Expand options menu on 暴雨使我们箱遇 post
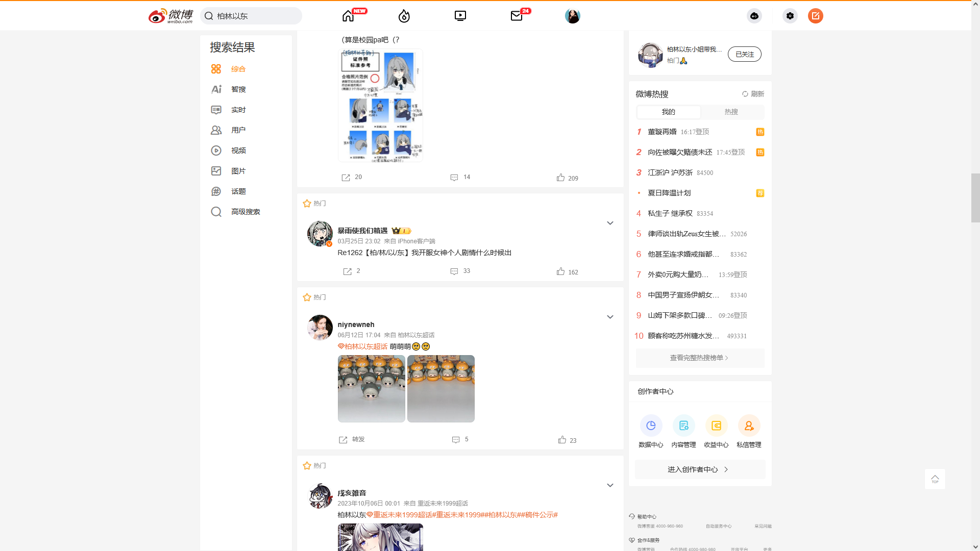980x551 pixels. [x=610, y=223]
